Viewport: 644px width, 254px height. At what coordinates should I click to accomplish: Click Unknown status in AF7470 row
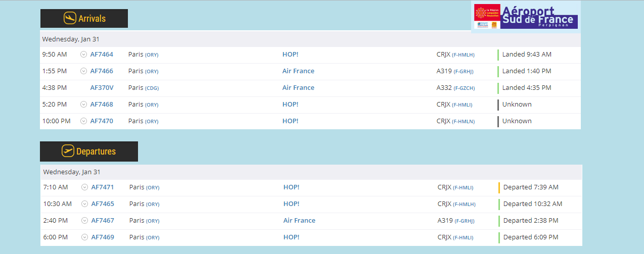click(517, 121)
